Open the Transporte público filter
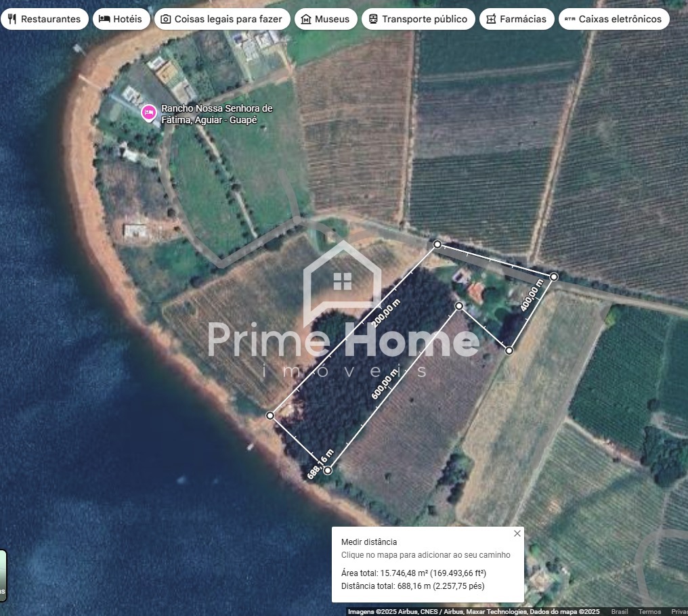This screenshot has height=616, width=688. pyautogui.click(x=417, y=19)
